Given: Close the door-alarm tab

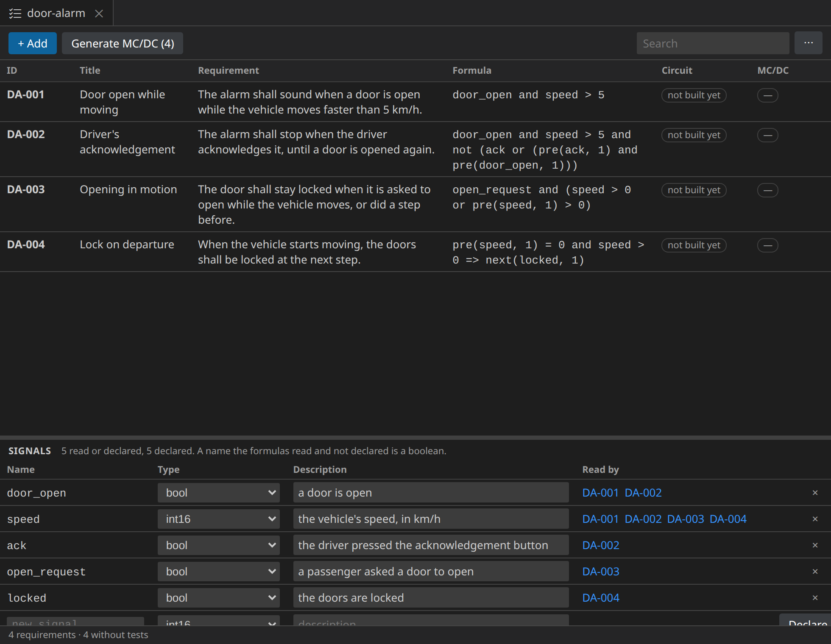Looking at the screenshot, I should 99,14.
